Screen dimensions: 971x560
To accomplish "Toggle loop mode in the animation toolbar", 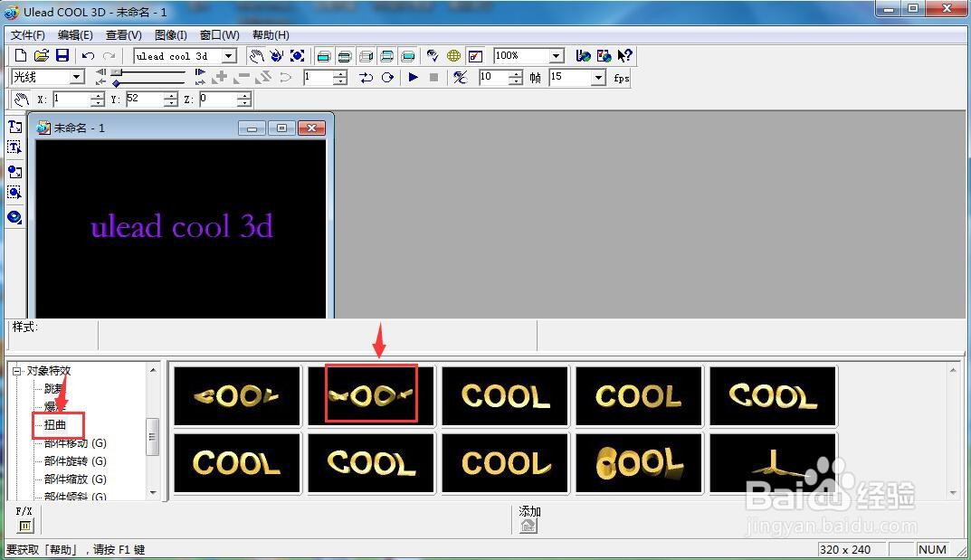I will pos(387,77).
